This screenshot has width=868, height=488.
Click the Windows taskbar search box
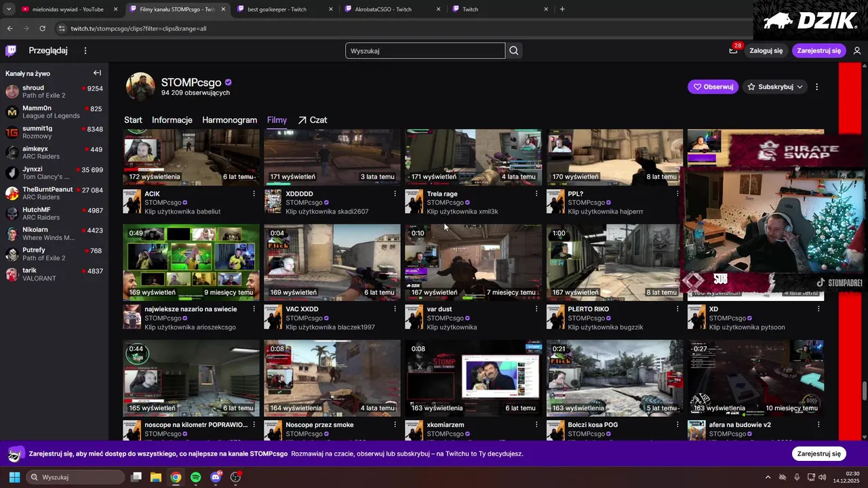pos(76,477)
